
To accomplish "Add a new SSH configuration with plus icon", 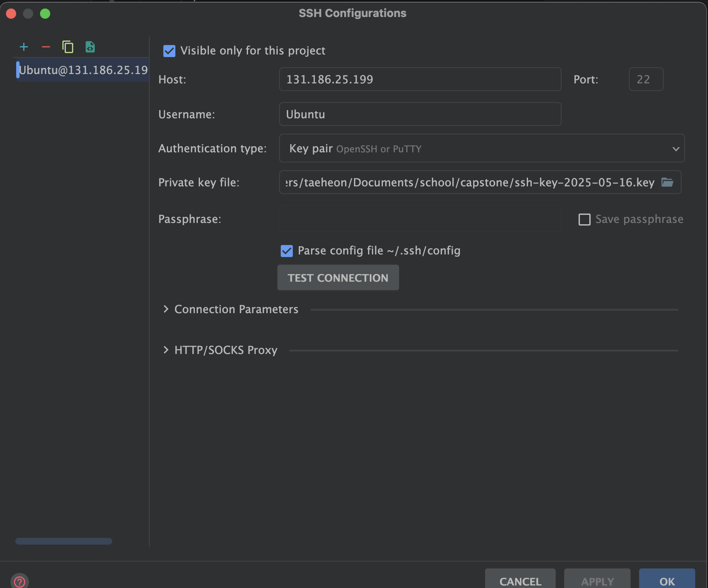I will 24,47.
